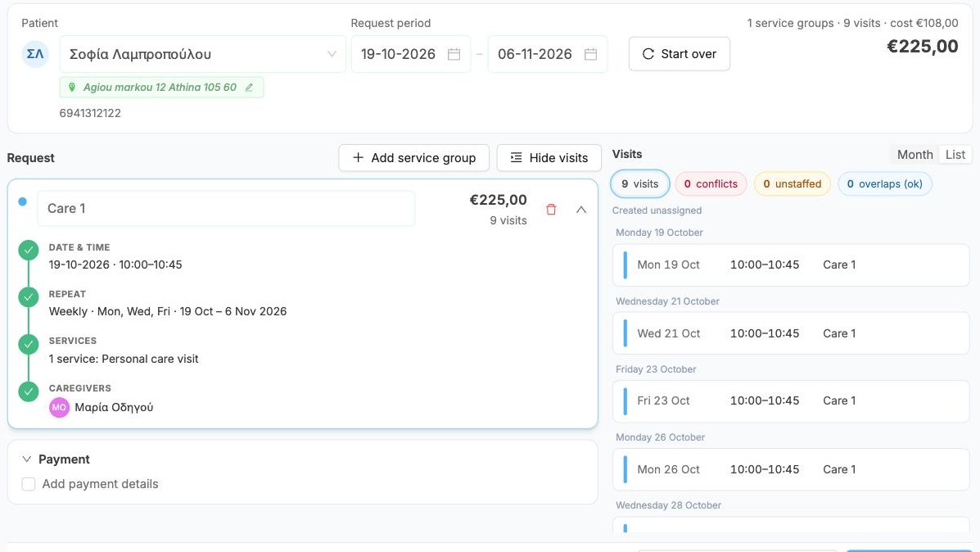Click Add service group button
The image size is (980, 552).
tap(413, 158)
